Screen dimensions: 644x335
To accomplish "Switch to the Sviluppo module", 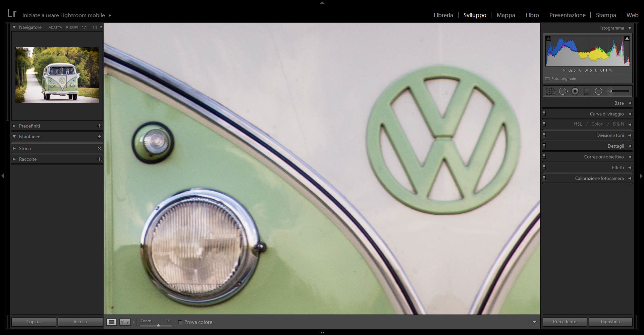I will [475, 15].
